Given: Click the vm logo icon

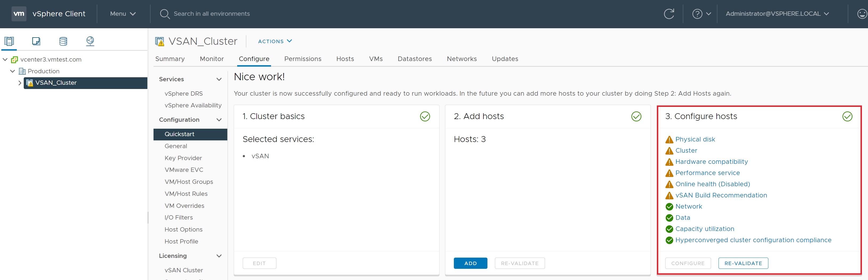Looking at the screenshot, I should tap(19, 14).
